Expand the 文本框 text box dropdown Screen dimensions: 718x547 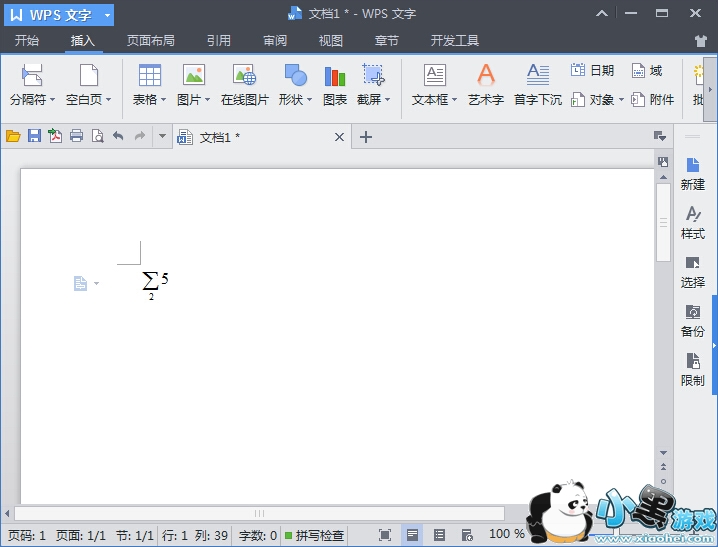[454, 100]
